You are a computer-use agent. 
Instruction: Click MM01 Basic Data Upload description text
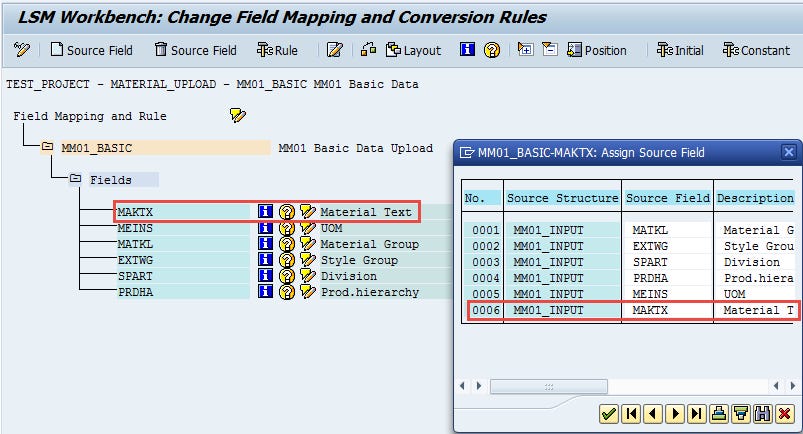click(355, 148)
